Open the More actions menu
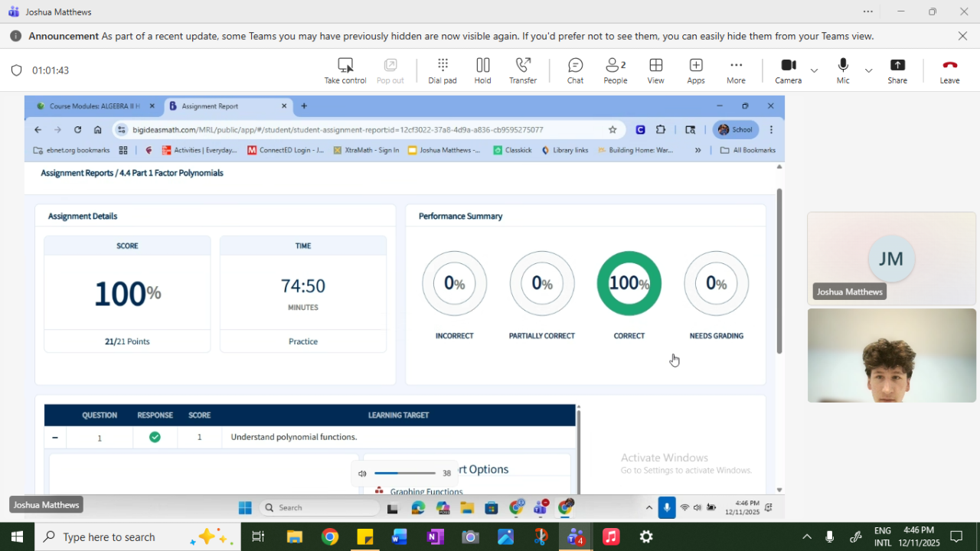Image resolution: width=980 pixels, height=551 pixels. [x=736, y=70]
